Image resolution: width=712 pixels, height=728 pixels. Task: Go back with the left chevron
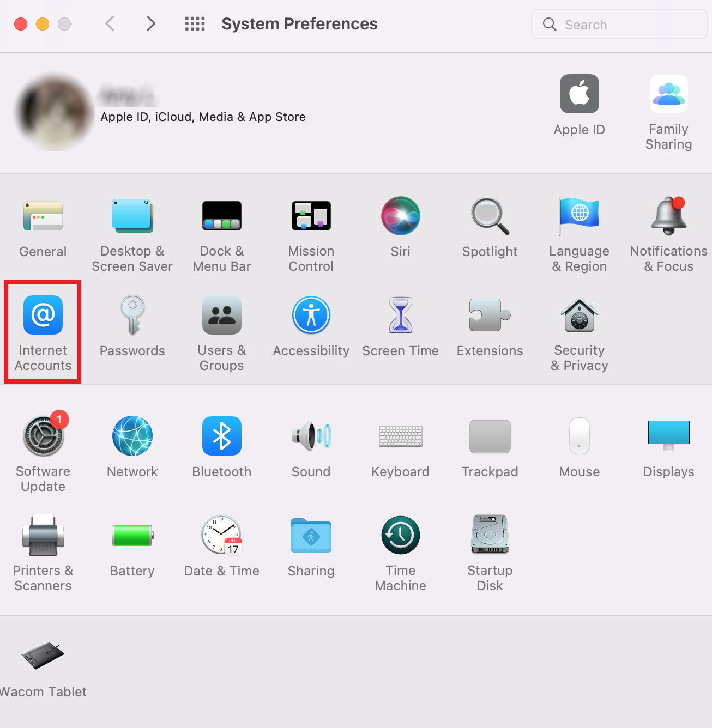tap(110, 23)
